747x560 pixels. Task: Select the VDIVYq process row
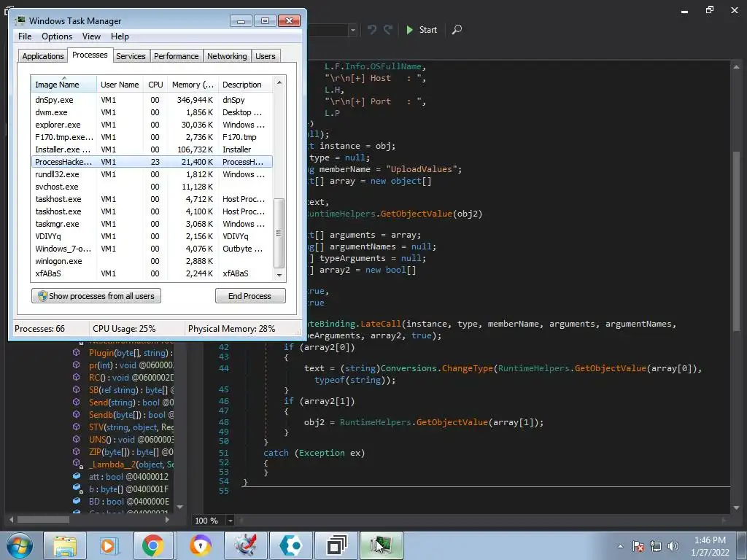[152, 236]
